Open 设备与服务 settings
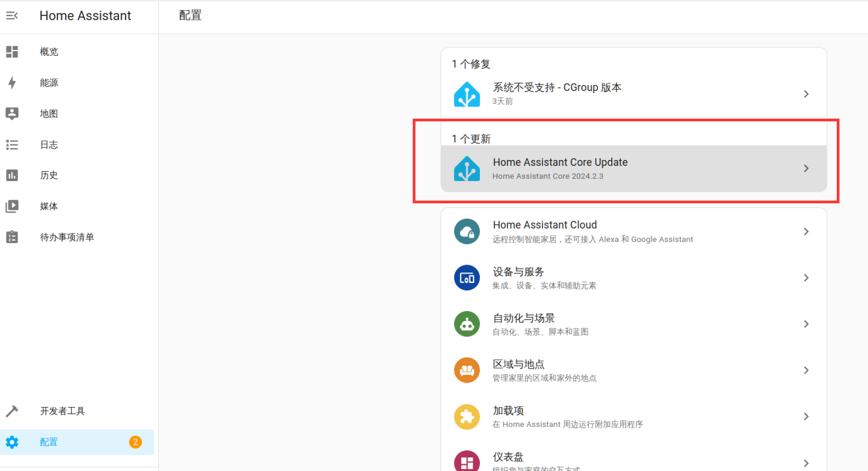The height and width of the screenshot is (471, 868). tap(634, 278)
